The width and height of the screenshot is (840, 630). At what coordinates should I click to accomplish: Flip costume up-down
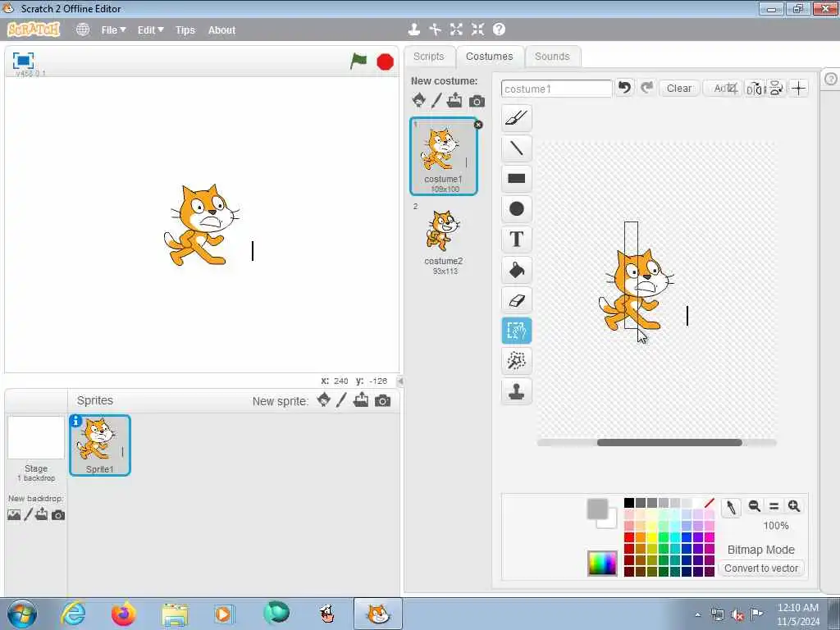(776, 89)
